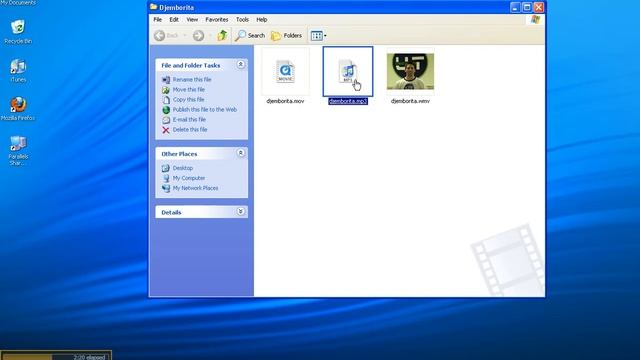Click Rename this file link

click(192, 80)
